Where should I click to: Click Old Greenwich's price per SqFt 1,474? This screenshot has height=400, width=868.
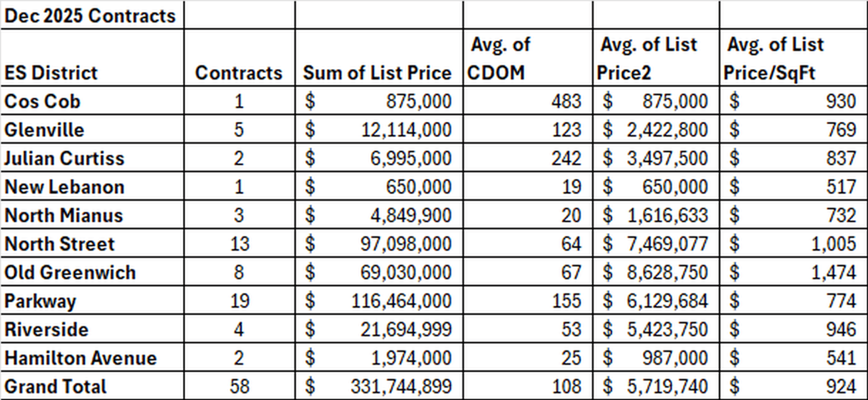[833, 272]
